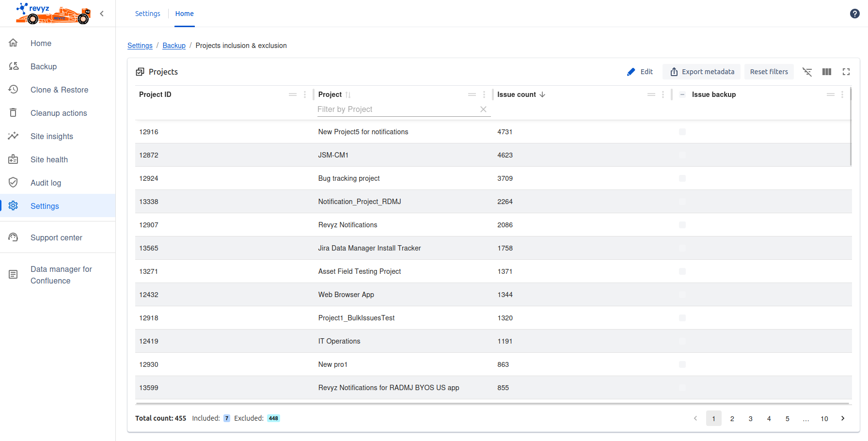Open Issue count column options menu
868x441 pixels.
point(663,94)
